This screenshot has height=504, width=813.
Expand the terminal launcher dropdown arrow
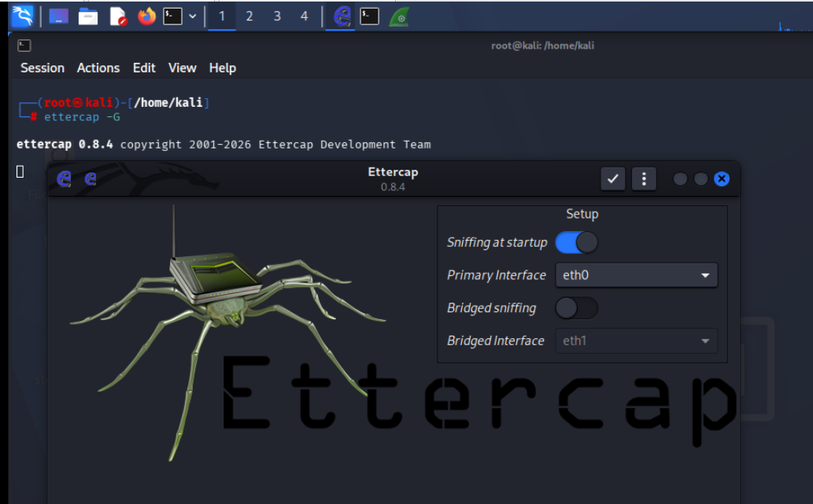pos(192,17)
